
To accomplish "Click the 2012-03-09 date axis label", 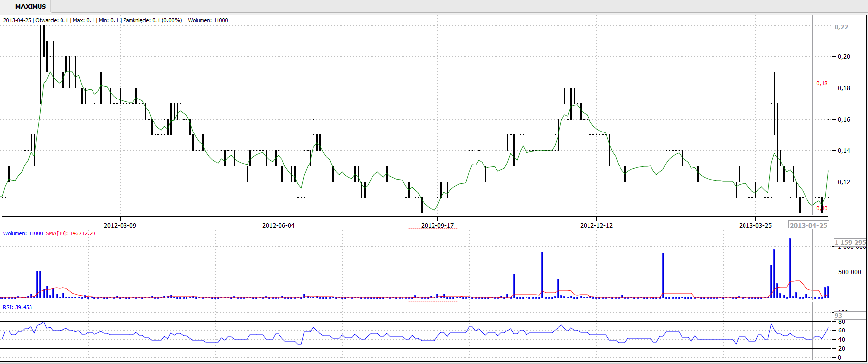I will pos(120,225).
